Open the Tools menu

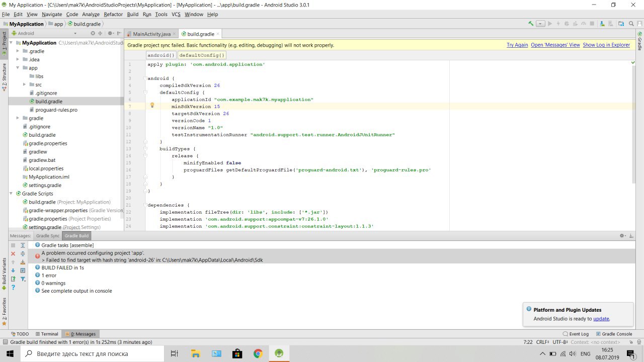(x=161, y=14)
